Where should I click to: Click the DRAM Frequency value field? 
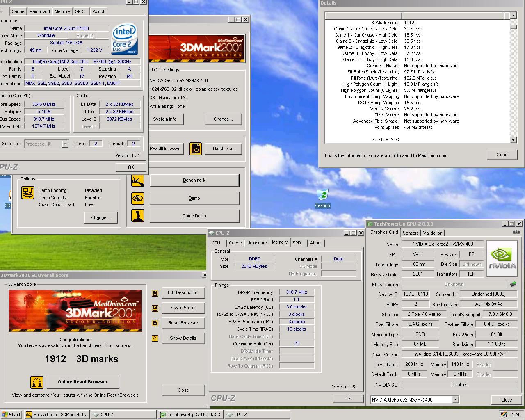point(297,292)
